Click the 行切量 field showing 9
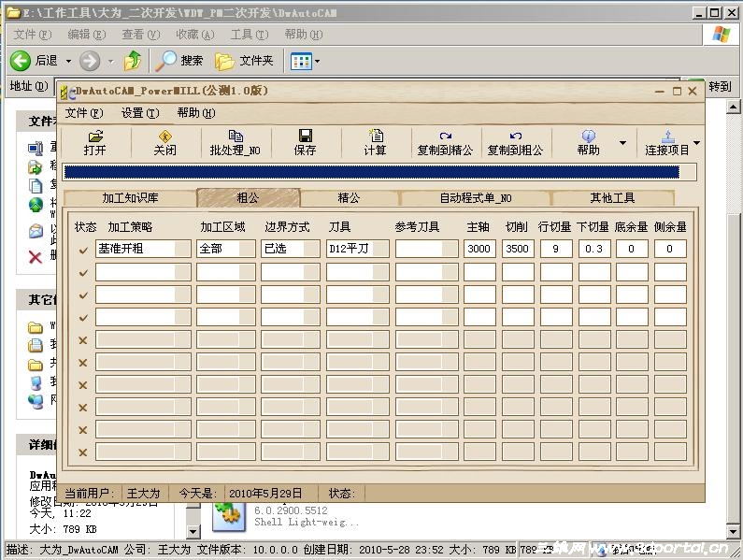This screenshot has height=560, width=743. [x=556, y=249]
